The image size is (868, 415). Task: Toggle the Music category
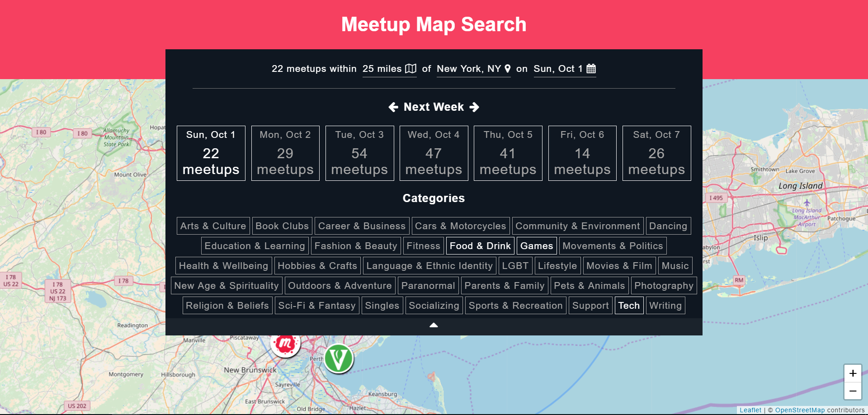(x=675, y=266)
